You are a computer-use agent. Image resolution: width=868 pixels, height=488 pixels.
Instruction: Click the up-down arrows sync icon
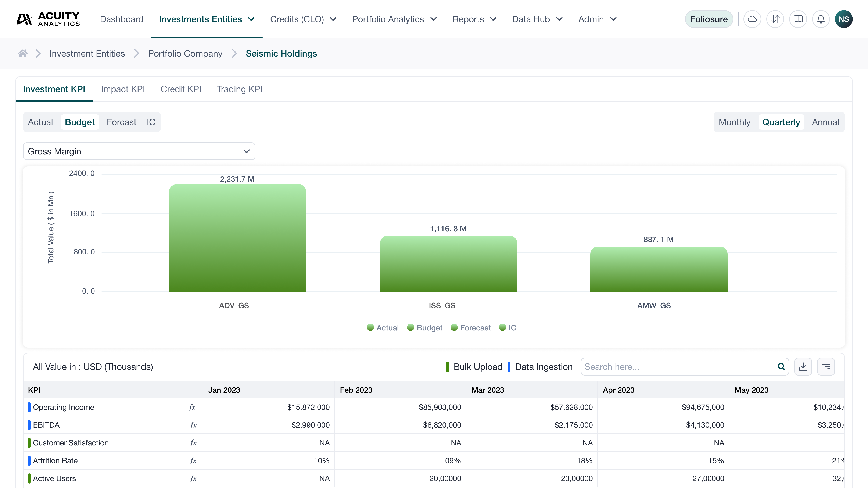click(775, 19)
